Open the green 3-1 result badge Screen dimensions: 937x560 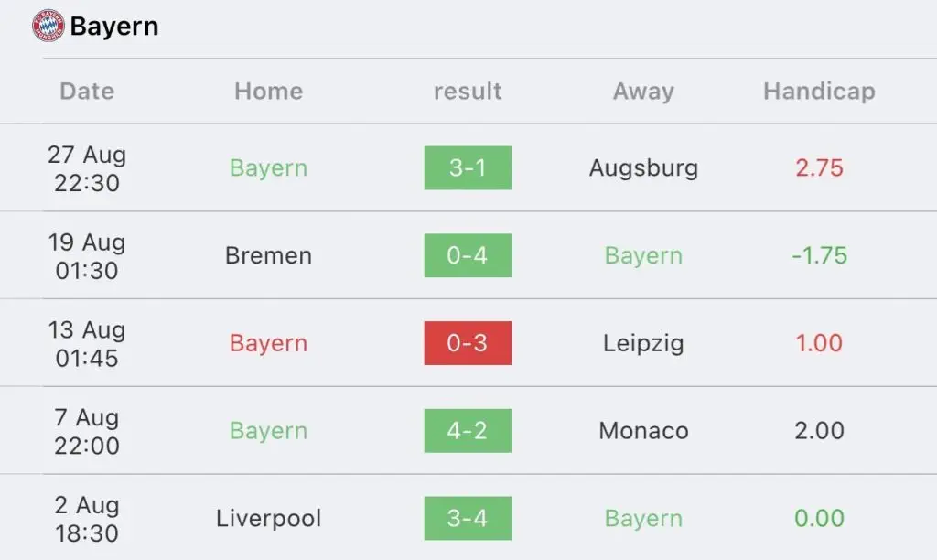468,168
